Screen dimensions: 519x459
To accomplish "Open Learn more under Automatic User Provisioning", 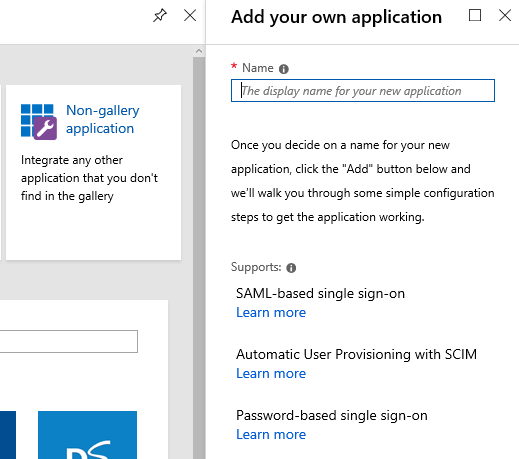I will point(271,373).
